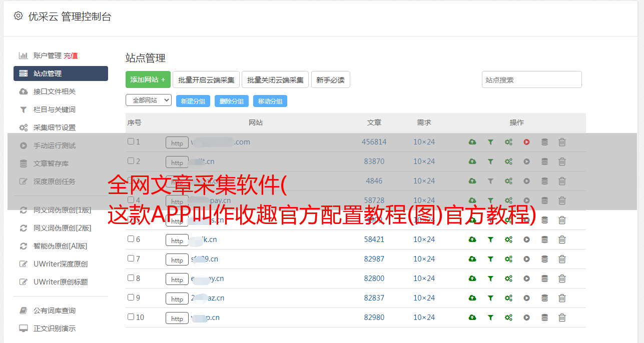Check the box next to row 9
This screenshot has width=644, height=343.
[x=131, y=297]
